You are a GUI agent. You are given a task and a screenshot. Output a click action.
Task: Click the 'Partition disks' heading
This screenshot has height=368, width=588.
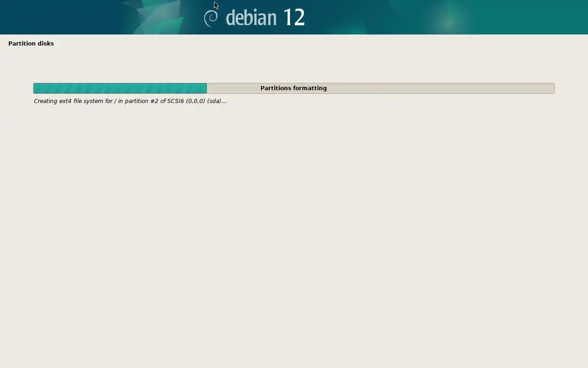coord(31,43)
